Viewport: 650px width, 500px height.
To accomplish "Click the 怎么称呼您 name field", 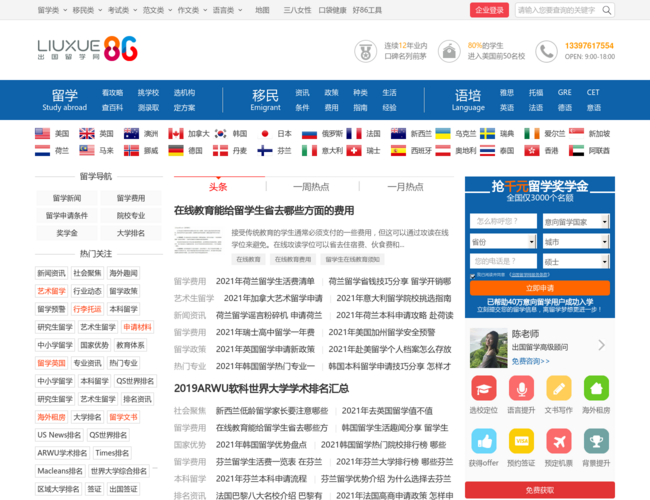I will click(503, 221).
